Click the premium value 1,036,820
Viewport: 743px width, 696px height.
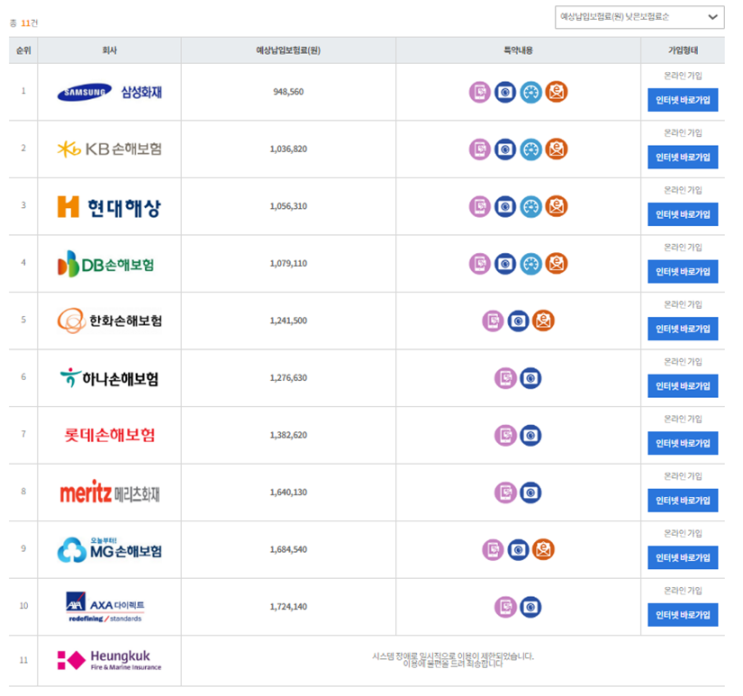[x=288, y=149]
